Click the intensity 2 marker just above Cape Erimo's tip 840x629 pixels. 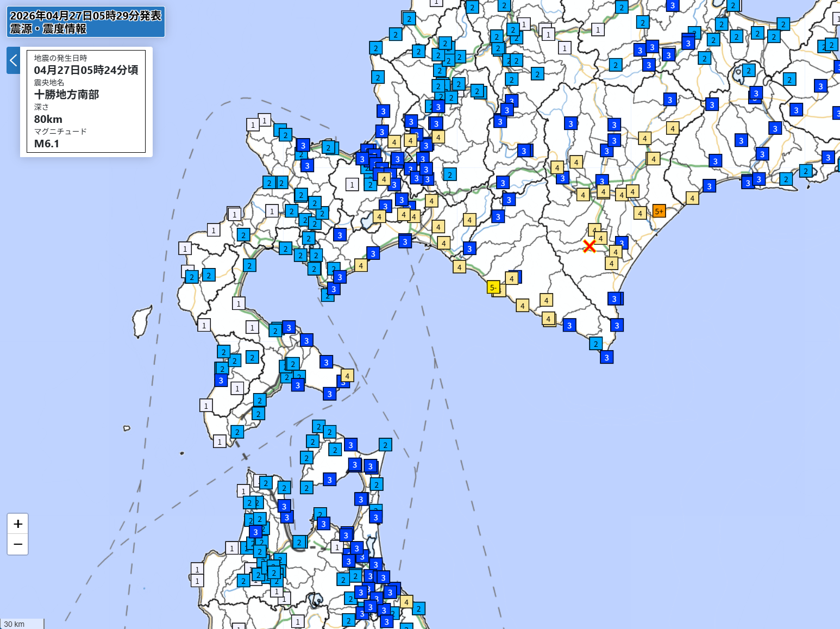[x=595, y=344]
